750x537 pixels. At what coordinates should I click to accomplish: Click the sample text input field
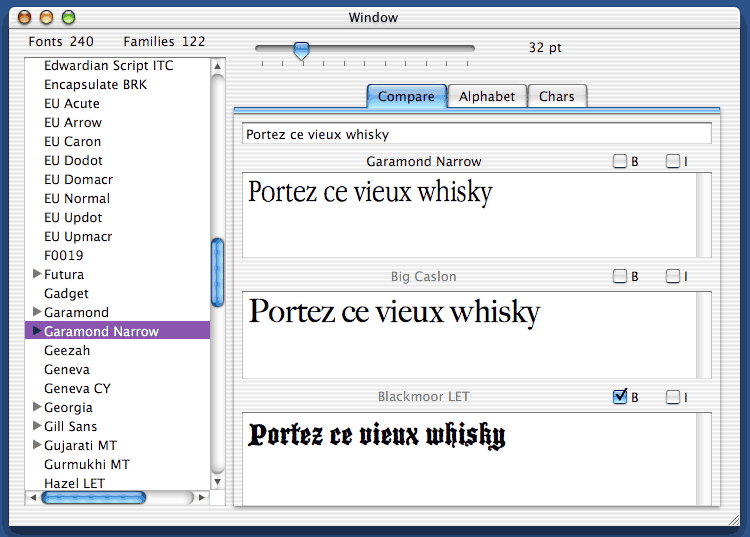pos(476,134)
